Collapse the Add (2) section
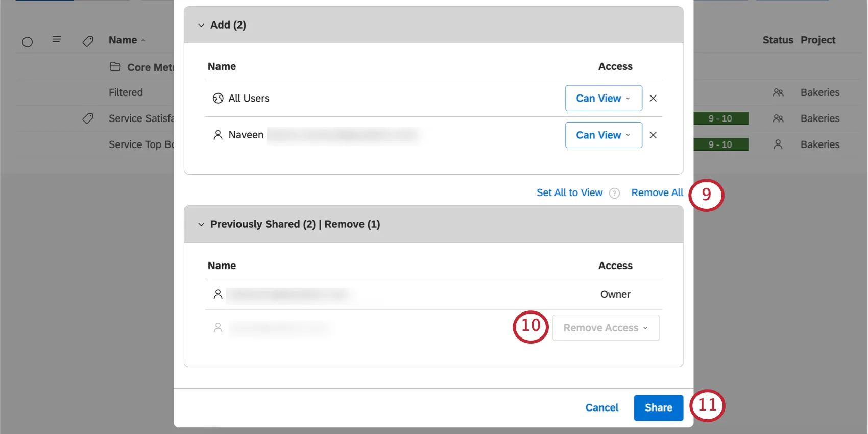Screen dimensions: 868x434 coord(201,25)
